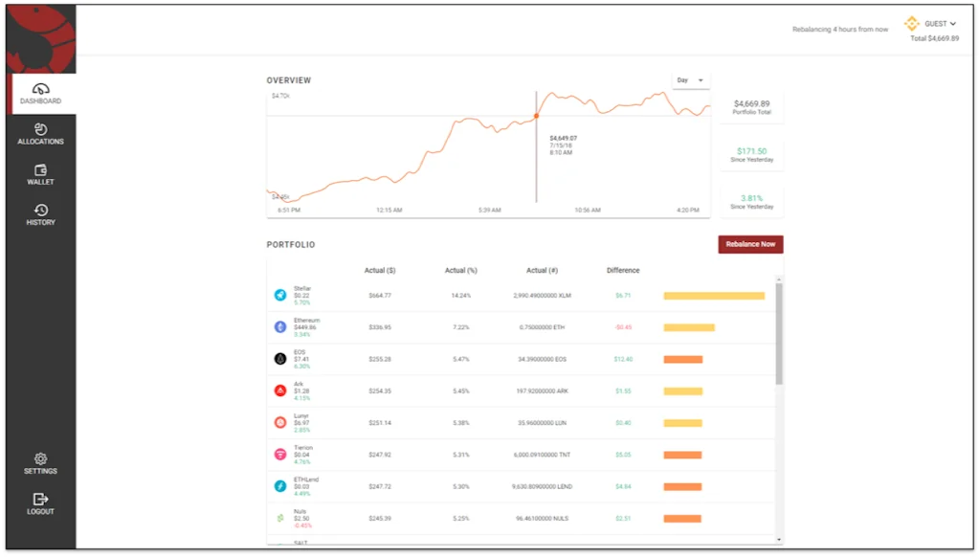
Task: Click the Stellar allocation progress bar
Action: coord(713,295)
